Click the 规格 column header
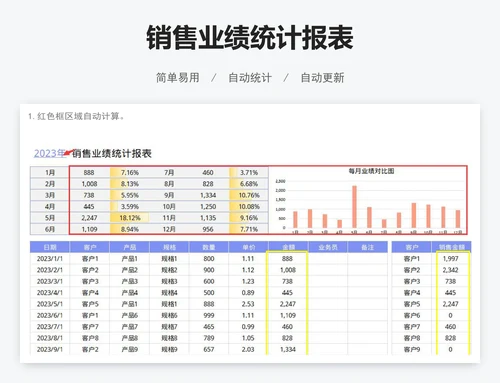The height and width of the screenshot is (383, 500). (169, 247)
